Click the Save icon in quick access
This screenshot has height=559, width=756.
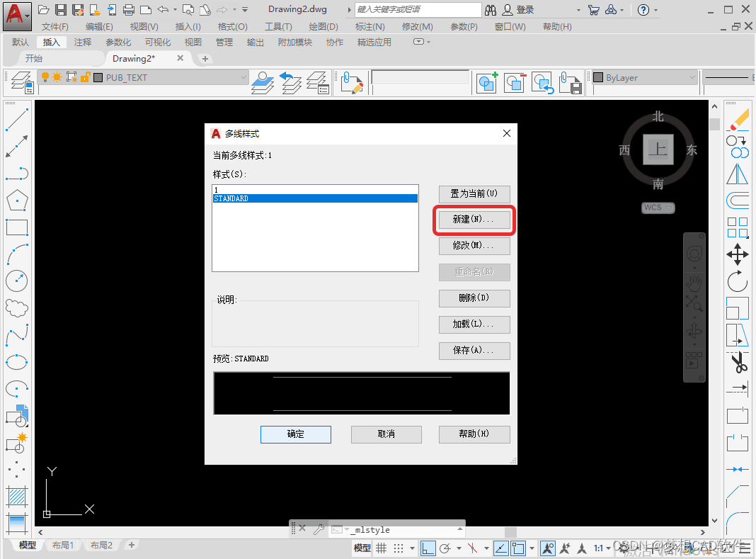click(x=61, y=10)
